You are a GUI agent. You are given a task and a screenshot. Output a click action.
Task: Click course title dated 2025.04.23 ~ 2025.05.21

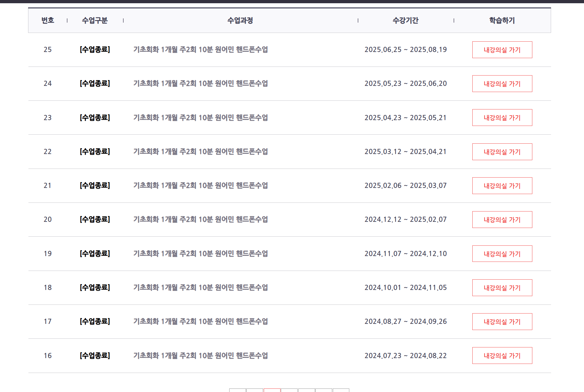pyautogui.click(x=200, y=118)
